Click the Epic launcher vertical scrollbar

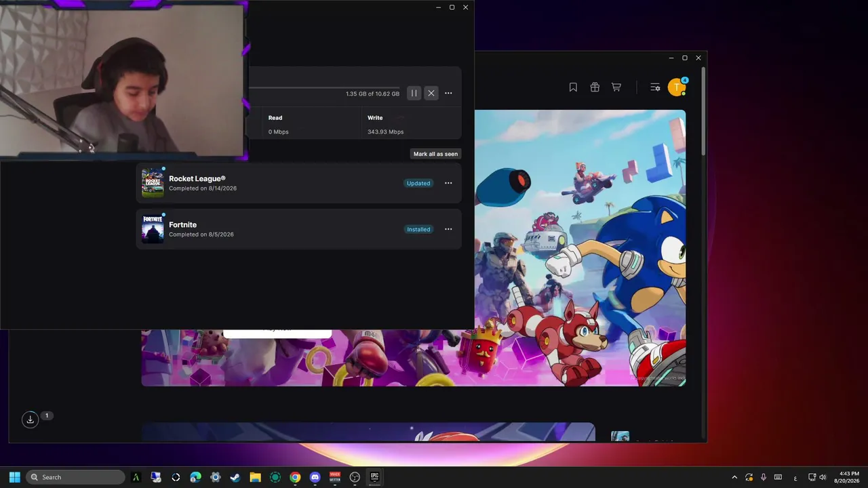(x=704, y=110)
